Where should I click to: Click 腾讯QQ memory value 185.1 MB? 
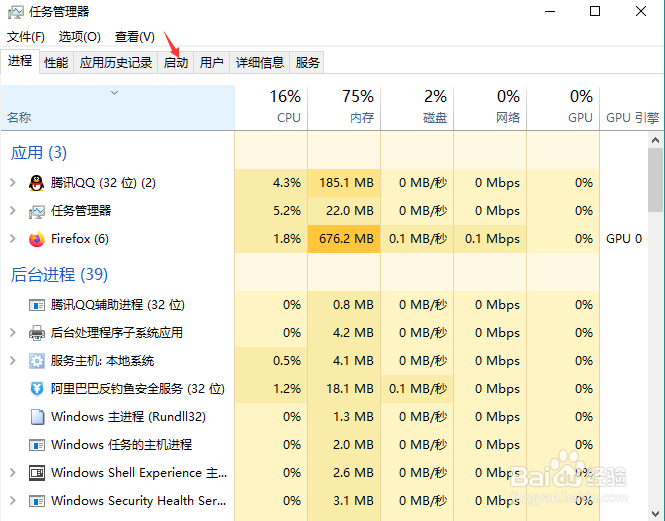click(346, 183)
